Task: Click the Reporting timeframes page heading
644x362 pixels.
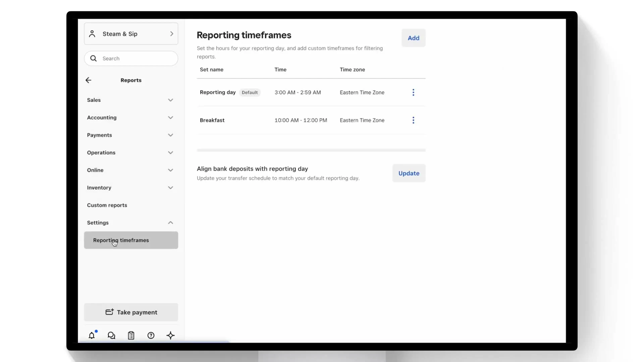Action: pos(244,35)
